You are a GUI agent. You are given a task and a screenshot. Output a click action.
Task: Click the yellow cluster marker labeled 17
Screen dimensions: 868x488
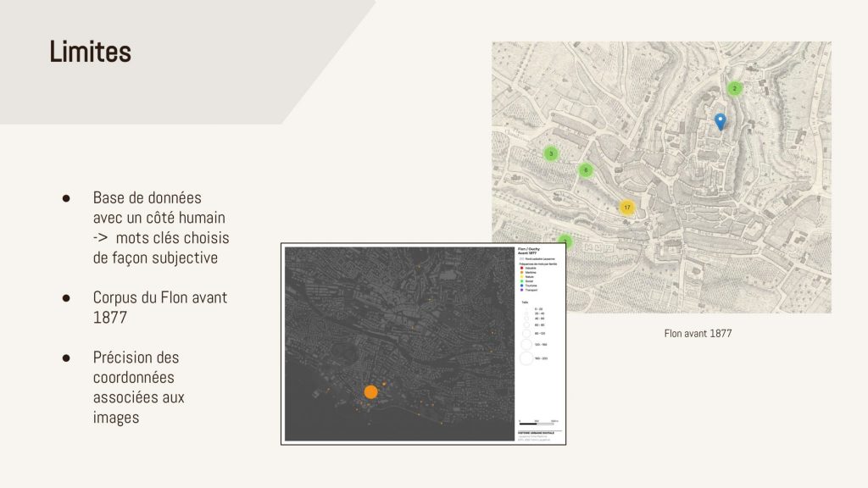click(x=627, y=208)
